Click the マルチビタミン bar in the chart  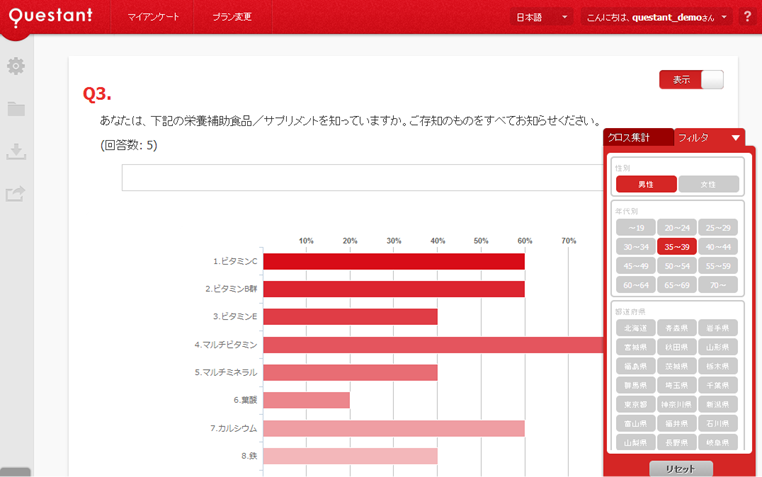click(432, 344)
